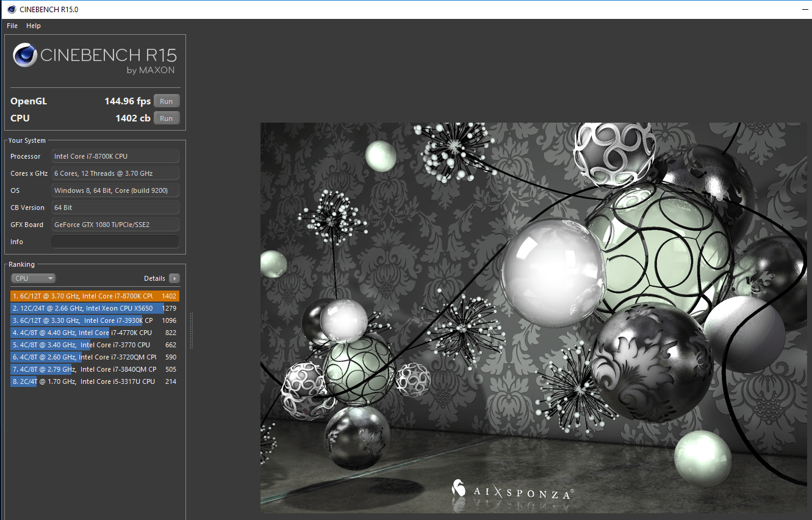This screenshot has width=812, height=520.
Task: Run the CPU benchmark
Action: (x=167, y=118)
